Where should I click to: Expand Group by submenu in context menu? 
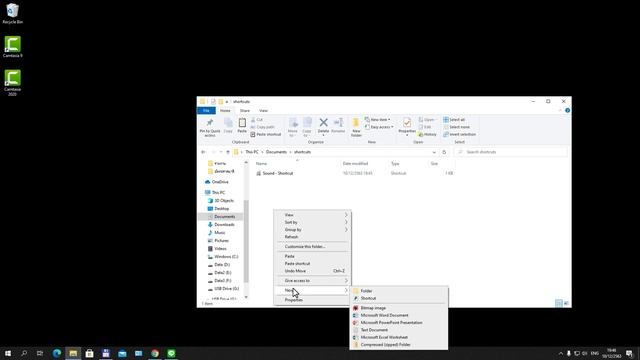(313, 230)
